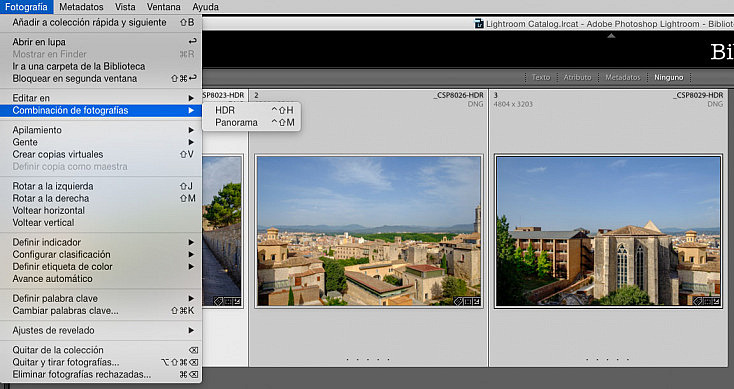The height and width of the screenshot is (389, 734).
Task: Click develop adjustments badge on _CSP8026-HDR thumbnail
Action: (x=476, y=302)
